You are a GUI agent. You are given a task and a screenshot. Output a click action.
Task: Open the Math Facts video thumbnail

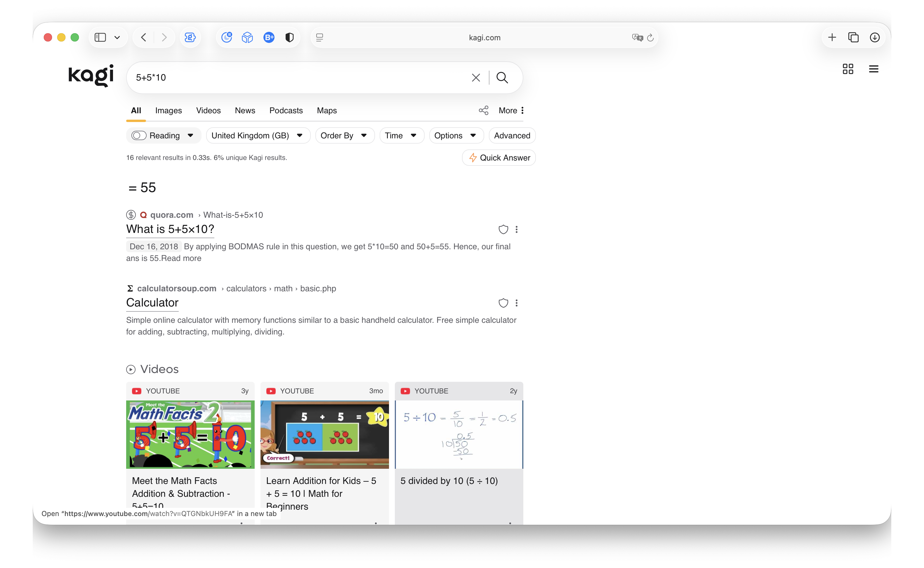point(190,434)
